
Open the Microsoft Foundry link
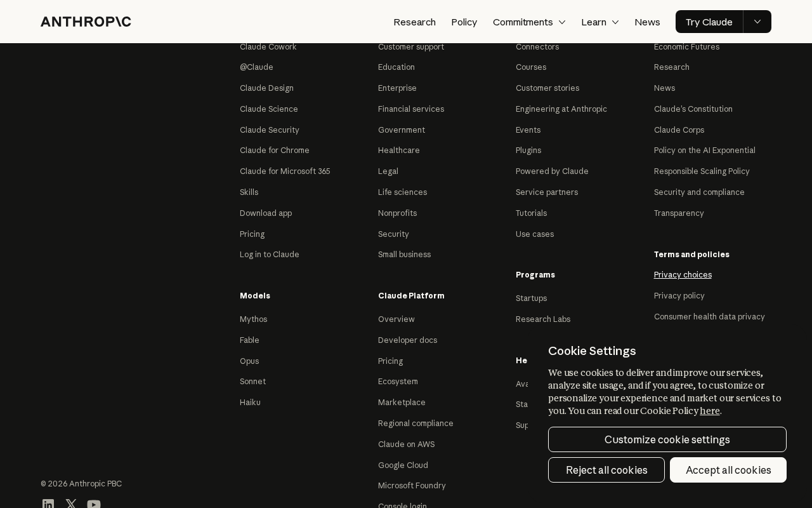point(412,485)
